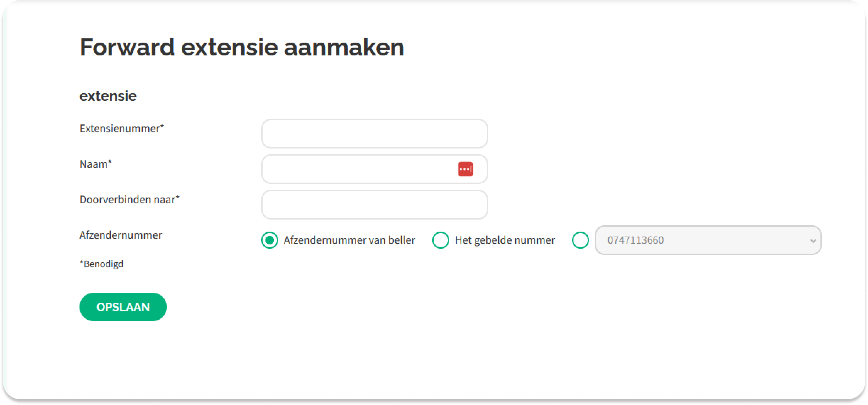Image resolution: width=868 pixels, height=405 pixels.
Task: Click the Forward extensie aanmaken heading
Action: point(242,47)
